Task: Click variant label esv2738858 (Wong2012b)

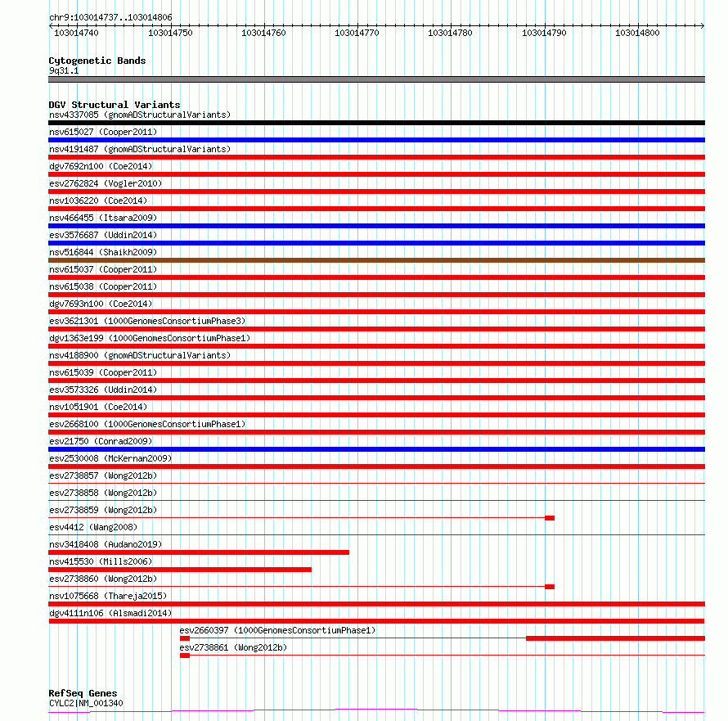Action: pos(103,493)
